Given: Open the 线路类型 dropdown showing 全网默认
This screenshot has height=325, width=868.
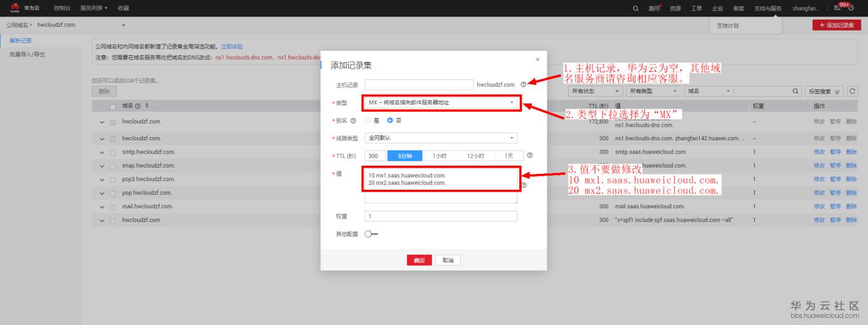Looking at the screenshot, I should (x=441, y=138).
